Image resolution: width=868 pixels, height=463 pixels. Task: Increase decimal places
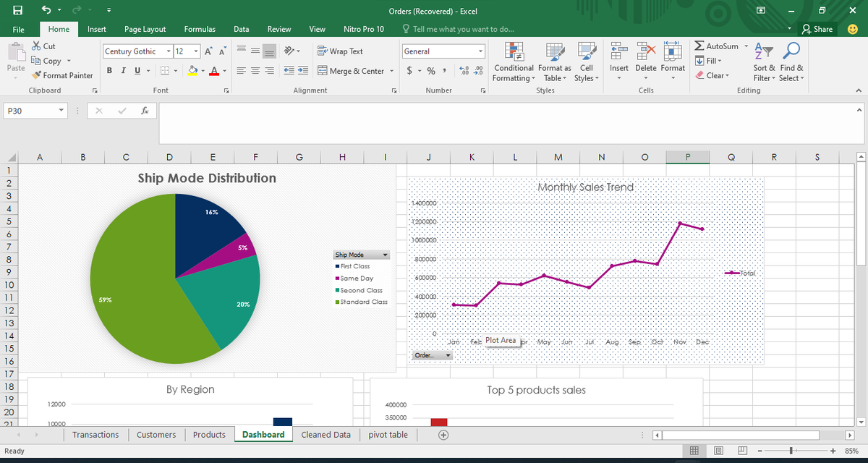click(x=464, y=71)
